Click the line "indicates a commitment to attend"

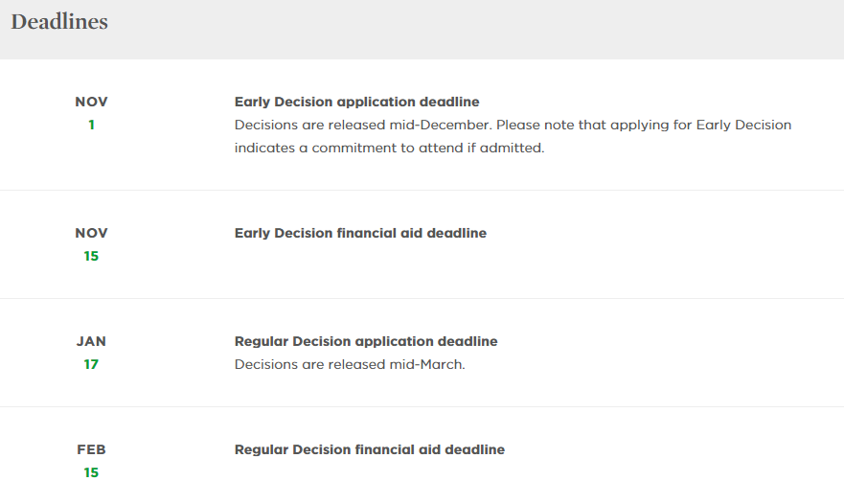(x=340, y=149)
